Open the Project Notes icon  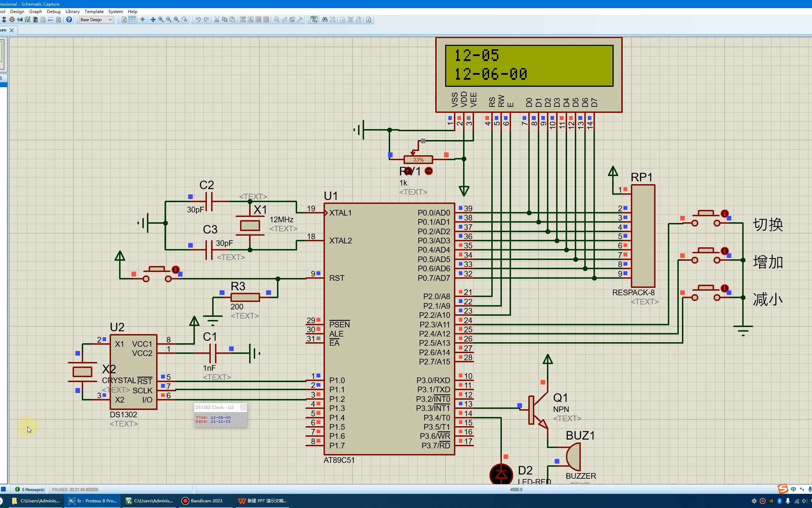[x=58, y=20]
